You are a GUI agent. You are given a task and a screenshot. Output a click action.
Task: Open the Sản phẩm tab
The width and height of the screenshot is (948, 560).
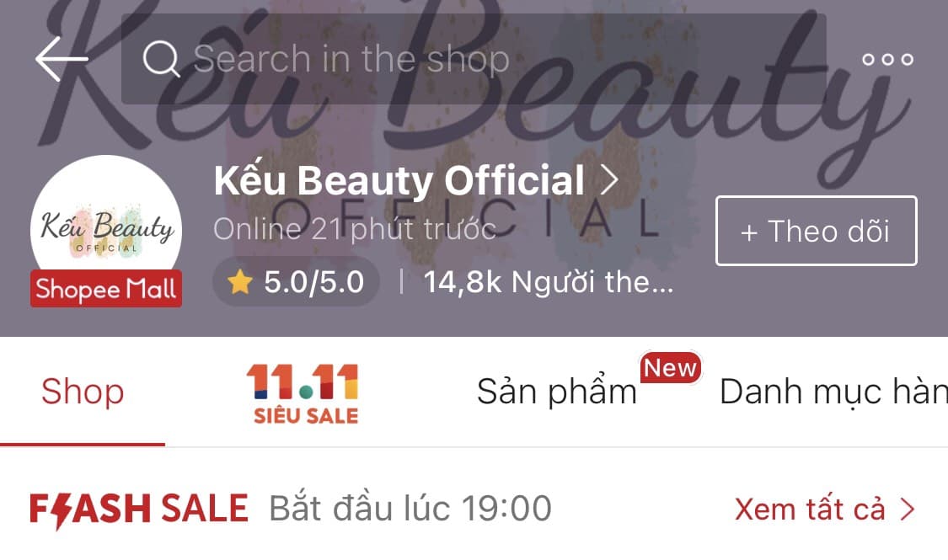tap(556, 392)
